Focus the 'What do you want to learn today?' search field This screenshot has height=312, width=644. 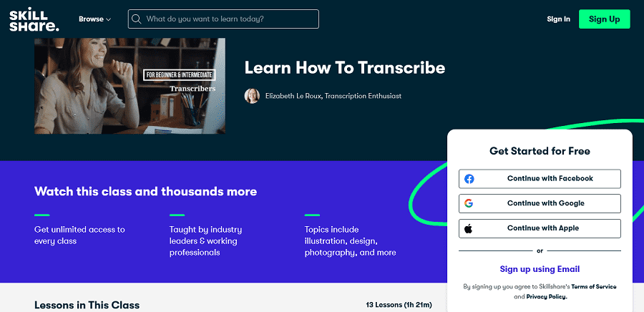coord(223,19)
